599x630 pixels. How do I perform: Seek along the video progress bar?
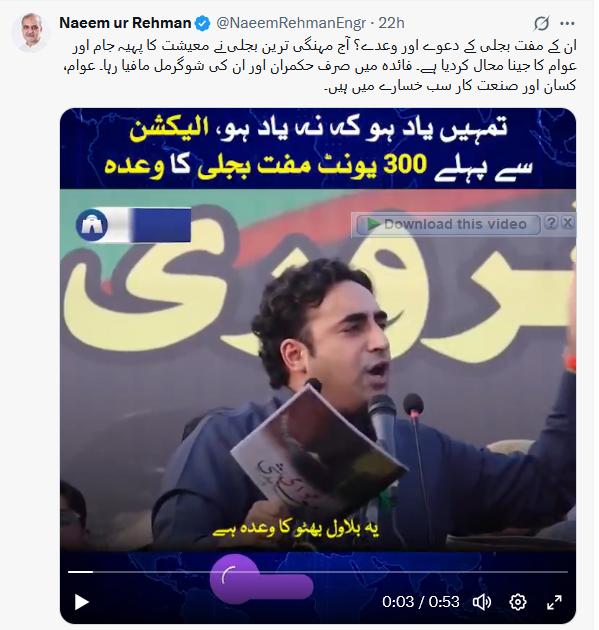click(318, 571)
